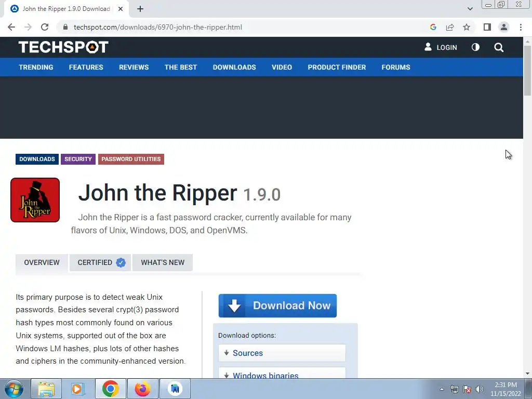Select the WHAT'S NEW tab
This screenshot has height=399, width=532.
163,262
